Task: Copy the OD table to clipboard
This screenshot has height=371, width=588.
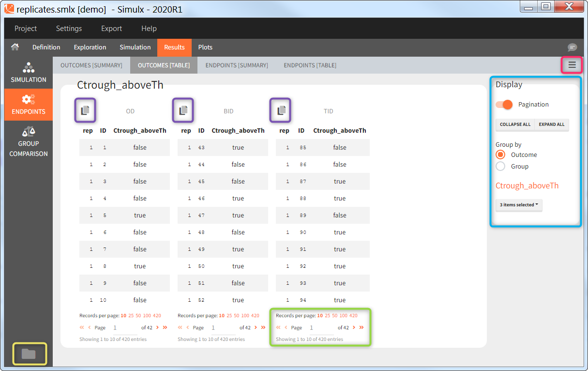Action: 85,110
